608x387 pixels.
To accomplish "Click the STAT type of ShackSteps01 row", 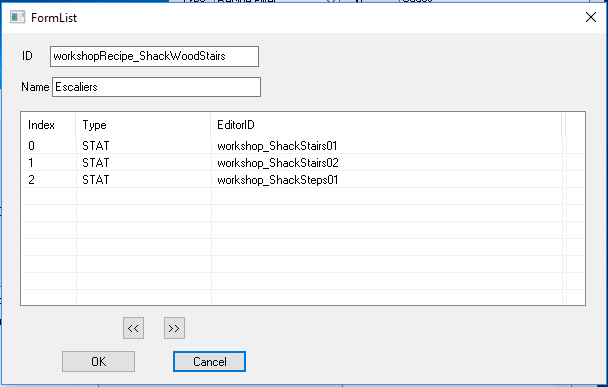I will click(96, 180).
